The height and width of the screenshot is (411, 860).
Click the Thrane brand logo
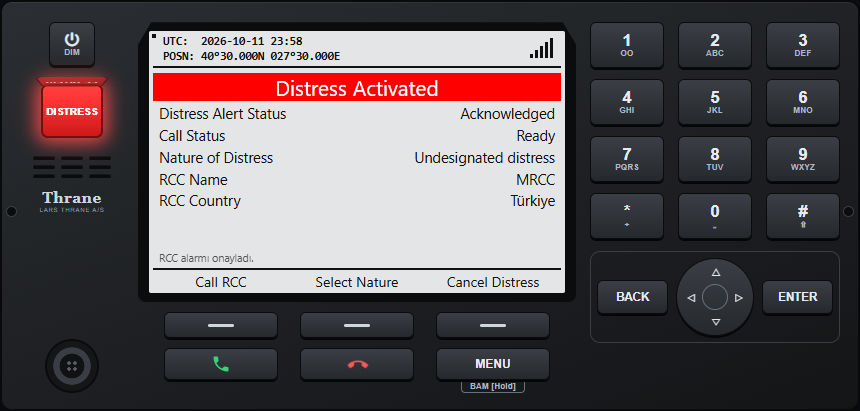point(72,201)
